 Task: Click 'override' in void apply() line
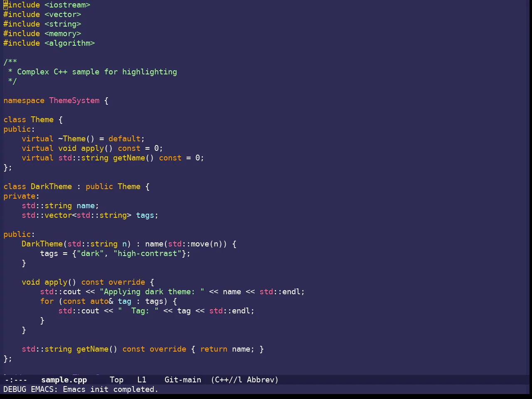coord(127,282)
